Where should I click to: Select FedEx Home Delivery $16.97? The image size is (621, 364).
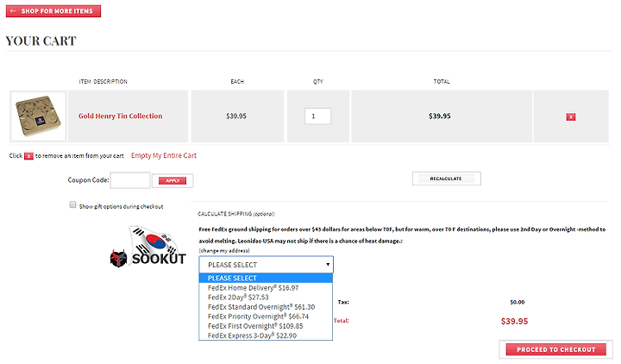point(266,288)
